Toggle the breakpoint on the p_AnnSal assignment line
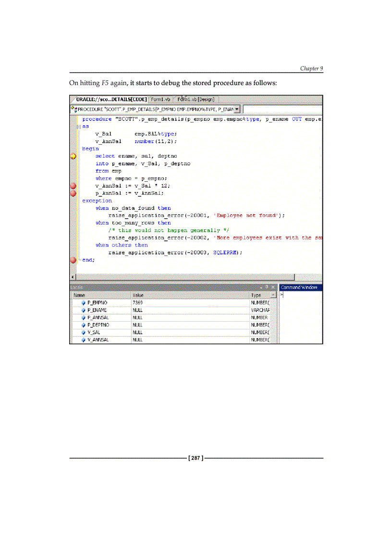The image size is (392, 540). coord(73,193)
